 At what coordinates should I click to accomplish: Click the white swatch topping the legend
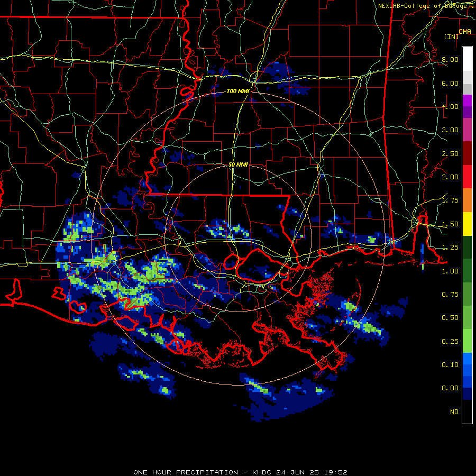pos(467,59)
